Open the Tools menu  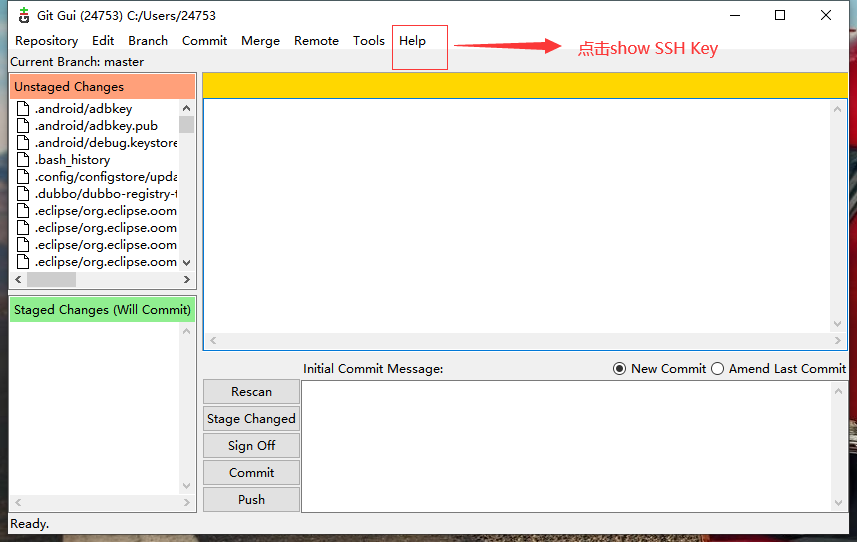point(369,41)
